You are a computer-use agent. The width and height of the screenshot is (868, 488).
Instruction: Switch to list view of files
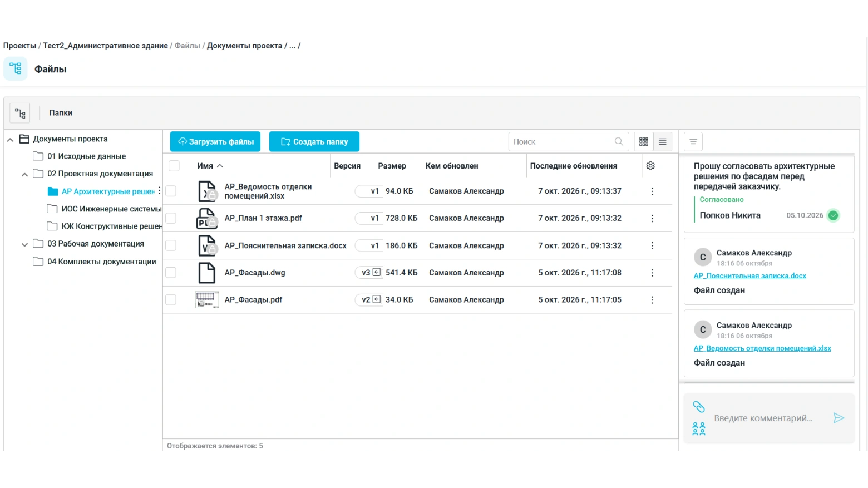(x=663, y=142)
